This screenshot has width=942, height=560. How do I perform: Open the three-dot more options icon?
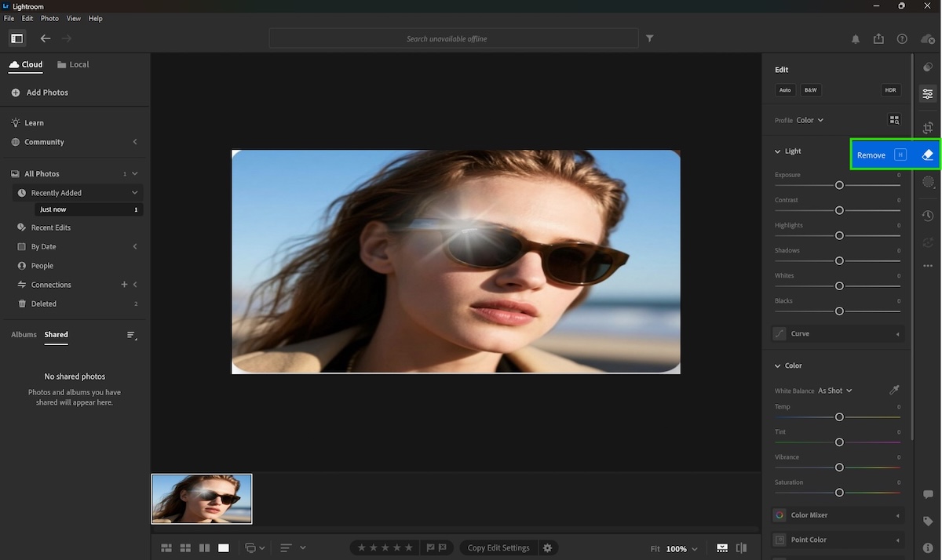(x=928, y=267)
